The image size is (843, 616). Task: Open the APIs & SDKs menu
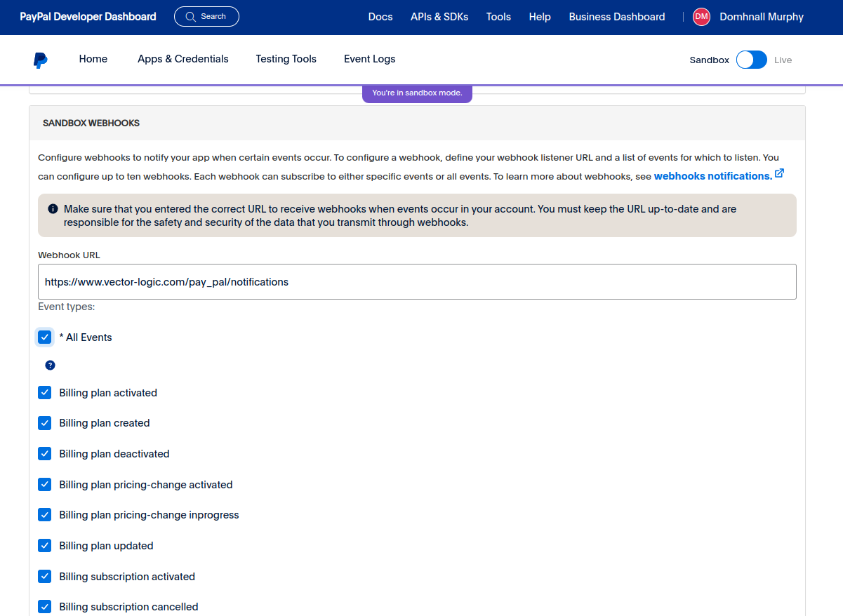[439, 17]
